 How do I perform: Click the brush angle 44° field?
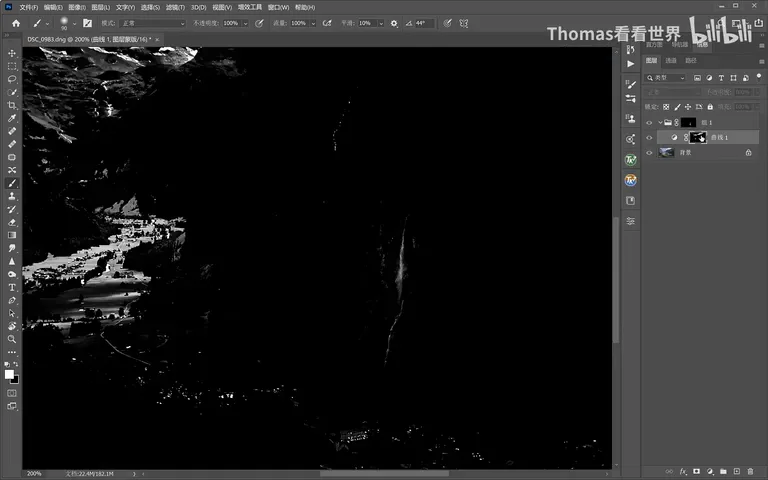coord(424,23)
